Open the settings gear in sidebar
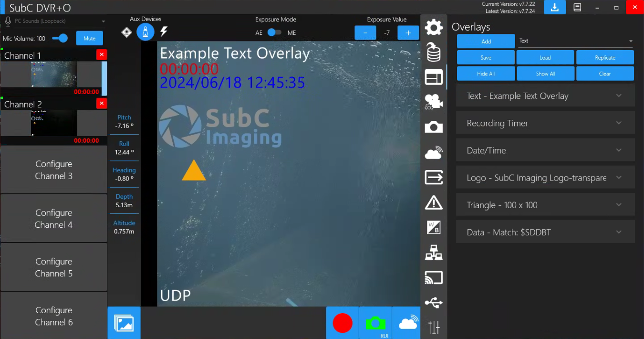 [434, 27]
